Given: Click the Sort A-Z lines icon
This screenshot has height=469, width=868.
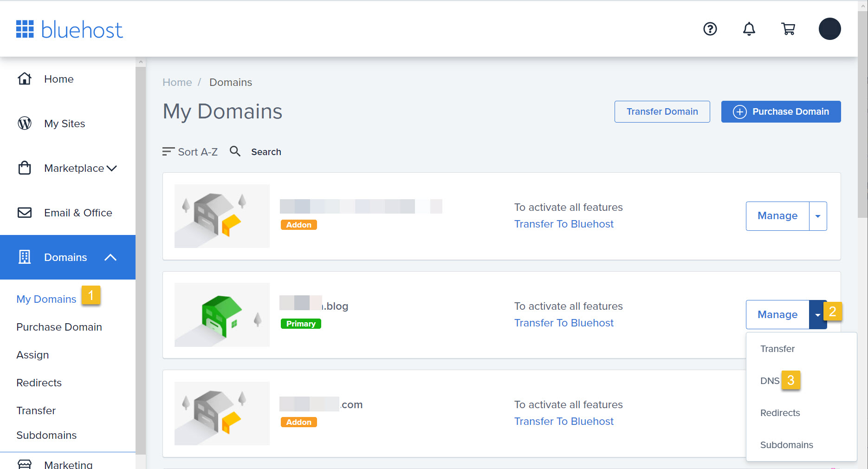Looking at the screenshot, I should coord(168,151).
